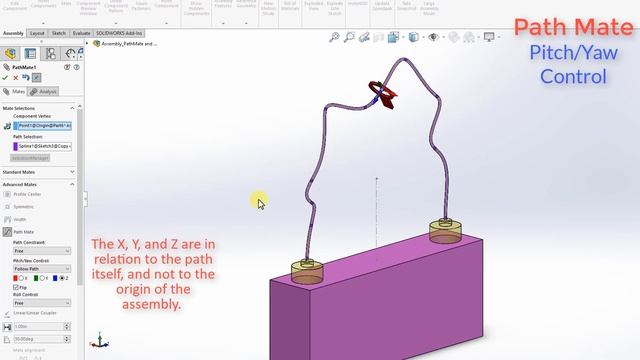The height and width of the screenshot is (360, 640).
Task: Click the SelectionManager button
Action: tap(30, 158)
